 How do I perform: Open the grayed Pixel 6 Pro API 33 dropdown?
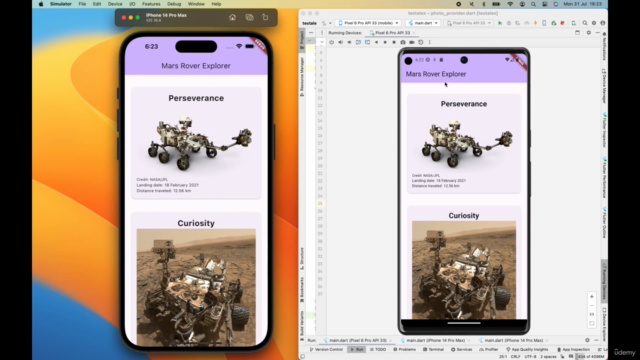[469, 23]
